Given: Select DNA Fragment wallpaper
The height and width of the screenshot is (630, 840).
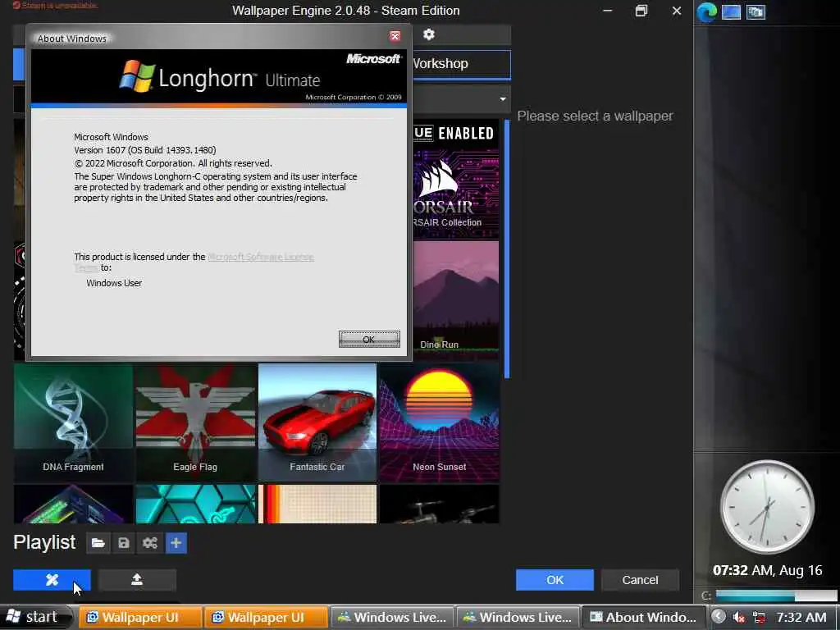Looking at the screenshot, I should pos(73,422).
